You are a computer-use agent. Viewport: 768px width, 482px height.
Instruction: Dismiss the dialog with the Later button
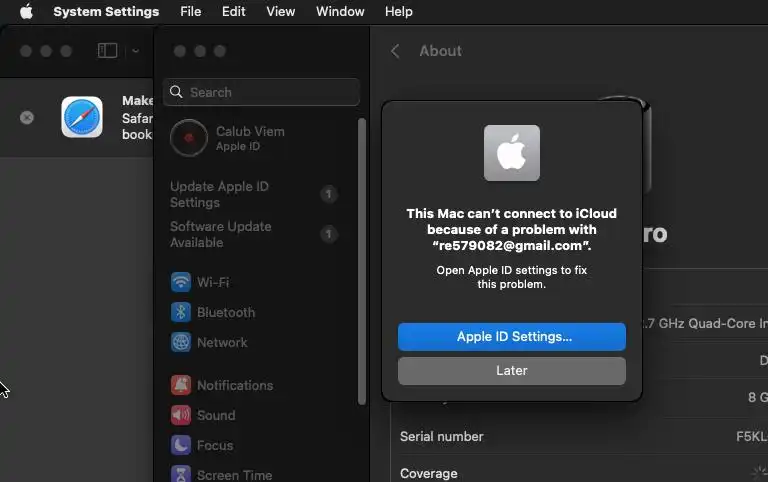pos(512,371)
